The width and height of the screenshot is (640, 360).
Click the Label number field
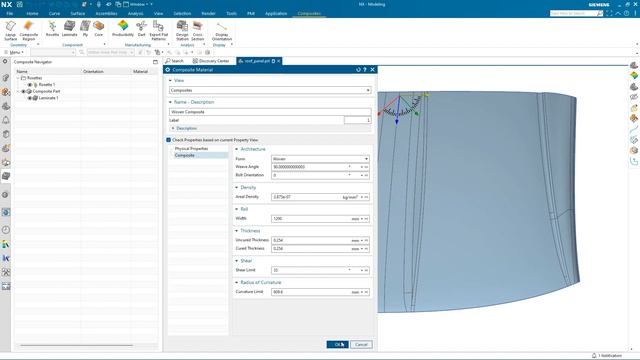[358, 120]
